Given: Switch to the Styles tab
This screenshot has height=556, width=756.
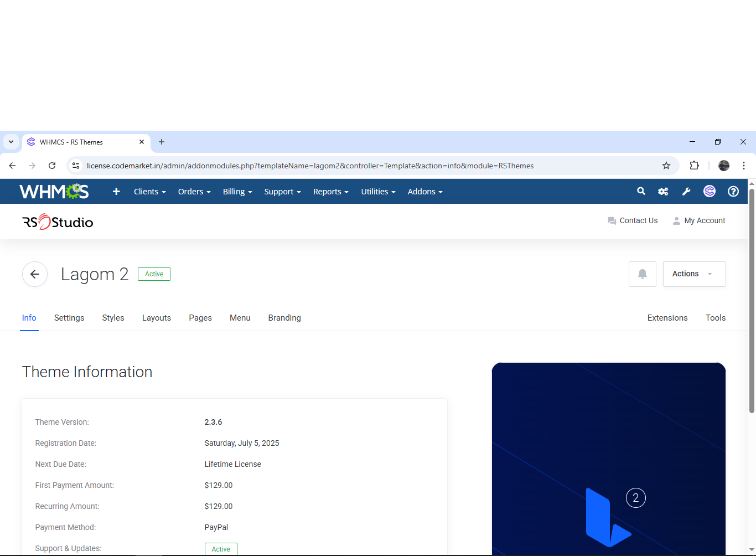Looking at the screenshot, I should [113, 318].
